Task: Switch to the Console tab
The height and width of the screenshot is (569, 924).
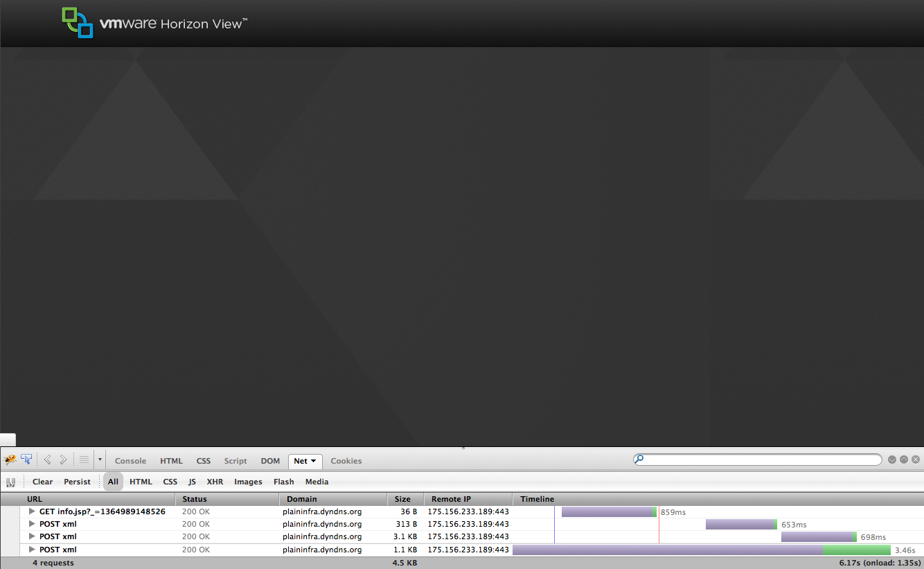Action: (130, 460)
